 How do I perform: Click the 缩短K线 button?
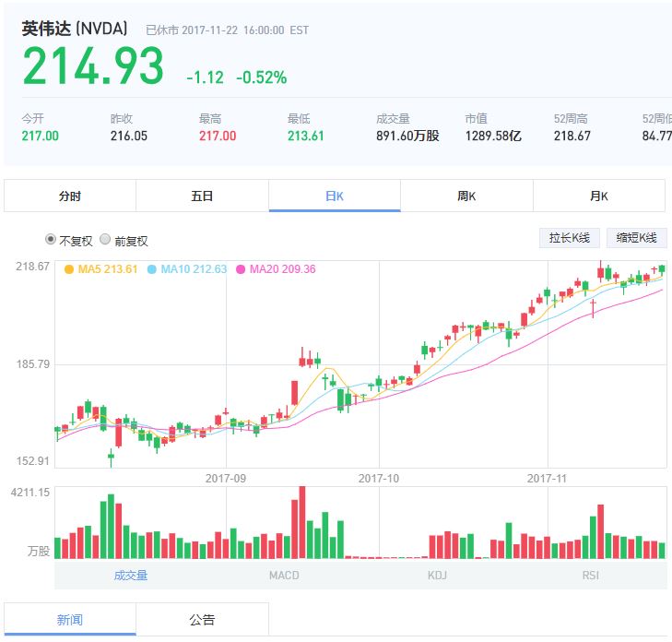[636, 238]
